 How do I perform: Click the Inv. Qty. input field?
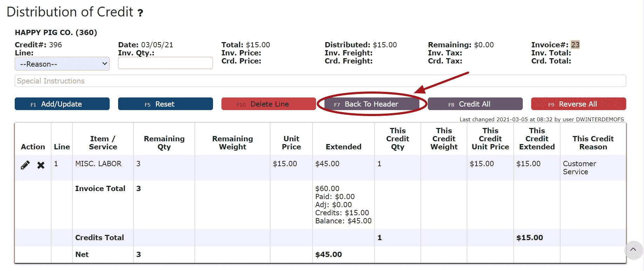pos(165,63)
